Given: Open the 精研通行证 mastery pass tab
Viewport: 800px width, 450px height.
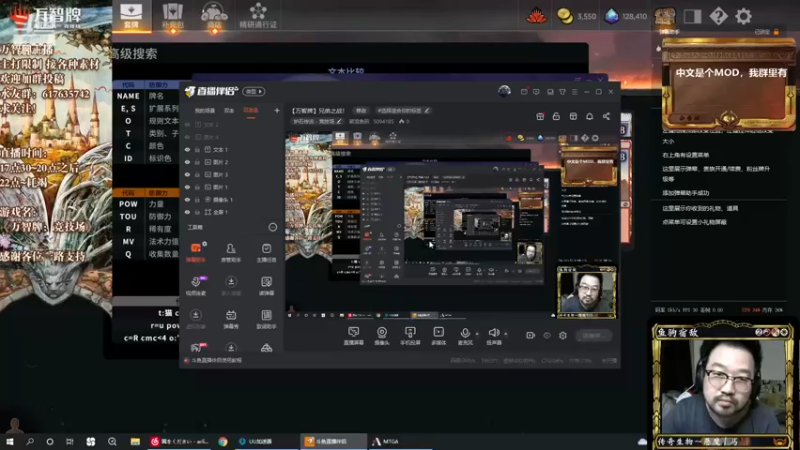Looking at the screenshot, I should tap(258, 15).
